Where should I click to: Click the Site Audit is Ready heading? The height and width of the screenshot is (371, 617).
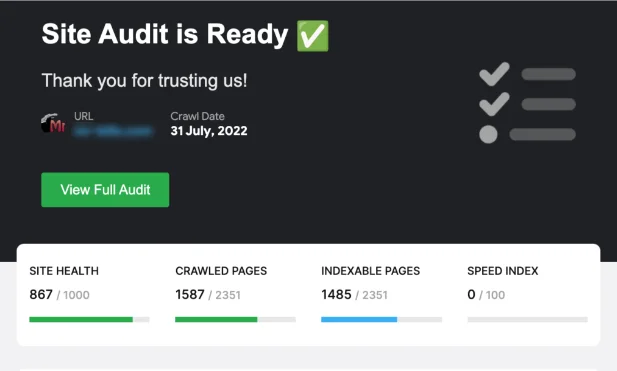(x=165, y=34)
